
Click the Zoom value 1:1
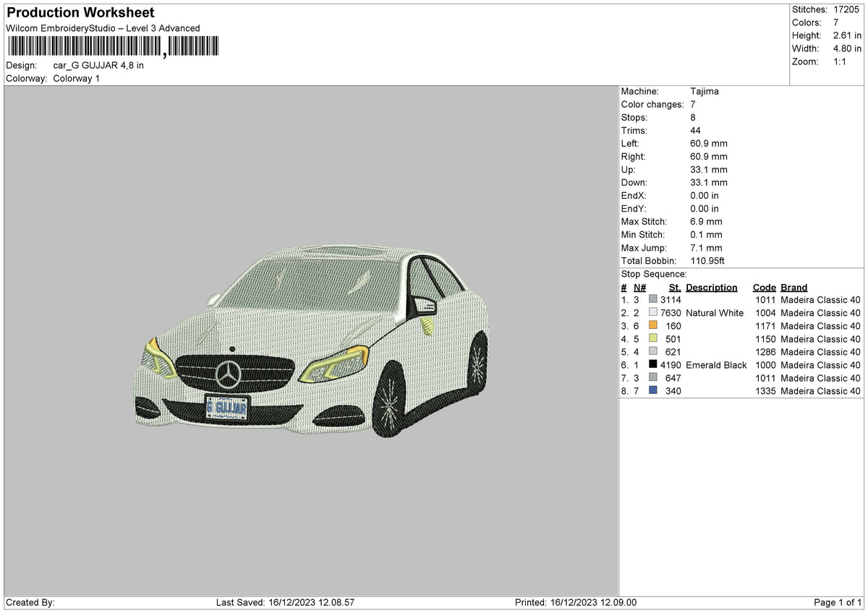tap(841, 61)
